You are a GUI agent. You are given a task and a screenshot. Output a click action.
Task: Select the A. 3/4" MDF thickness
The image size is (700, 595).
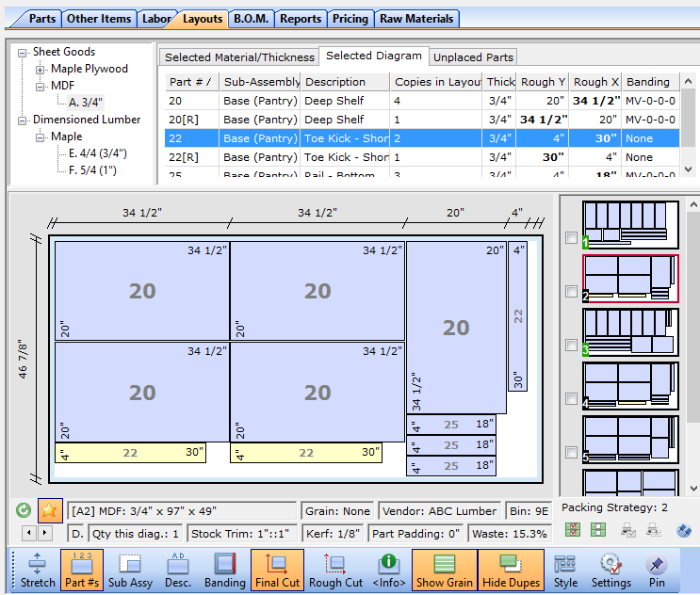click(86, 103)
